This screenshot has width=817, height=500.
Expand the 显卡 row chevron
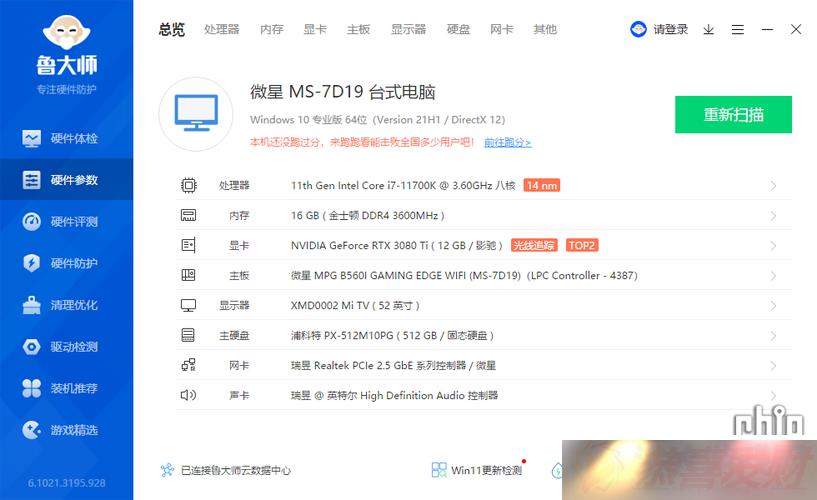[773, 246]
